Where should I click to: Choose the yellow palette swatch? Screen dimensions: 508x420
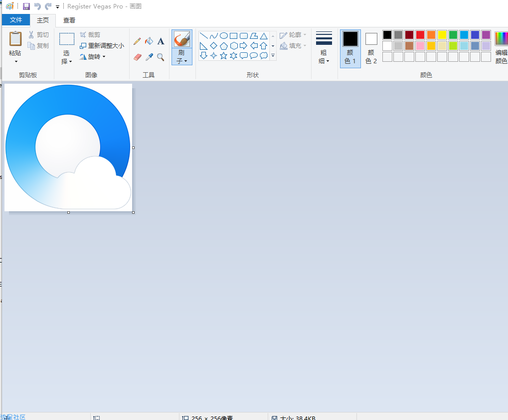click(442, 35)
